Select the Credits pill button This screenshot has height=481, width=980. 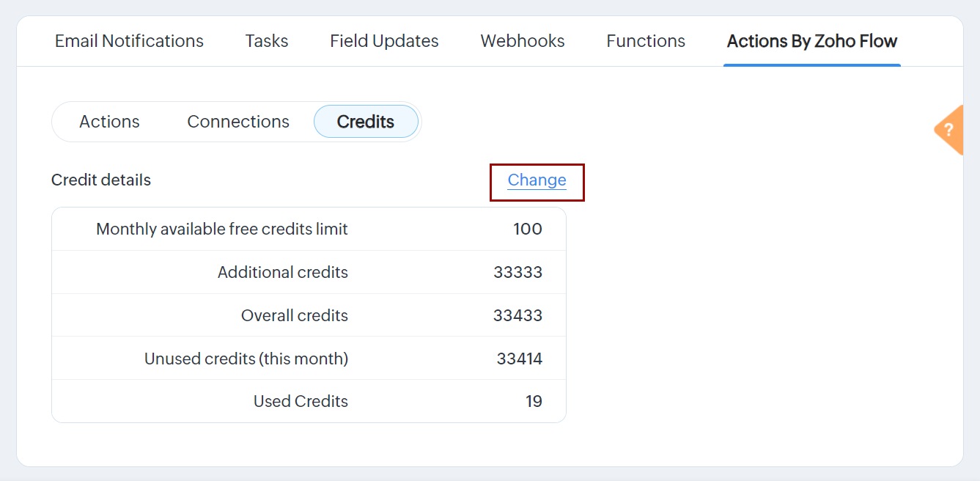point(366,122)
